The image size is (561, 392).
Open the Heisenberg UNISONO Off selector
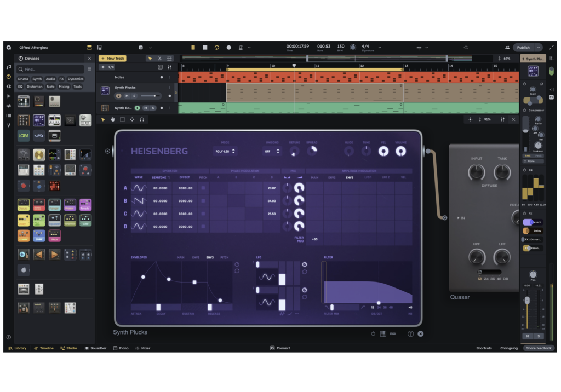tap(272, 151)
